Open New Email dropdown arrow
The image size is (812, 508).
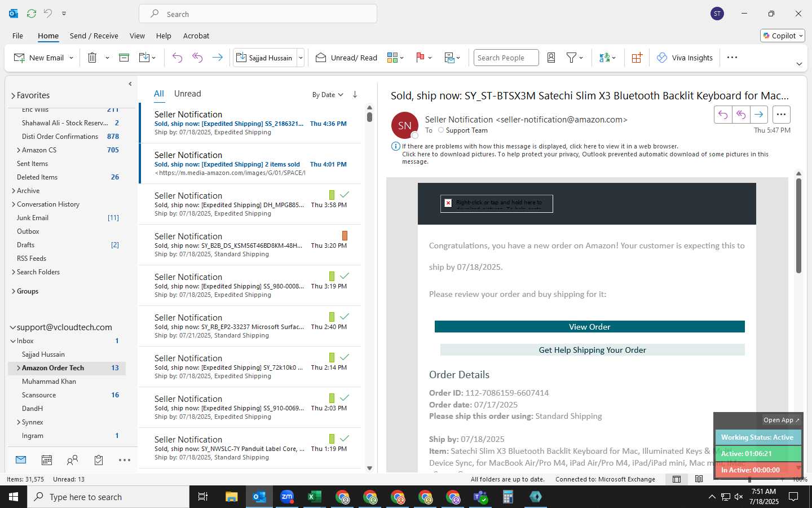[x=71, y=58]
